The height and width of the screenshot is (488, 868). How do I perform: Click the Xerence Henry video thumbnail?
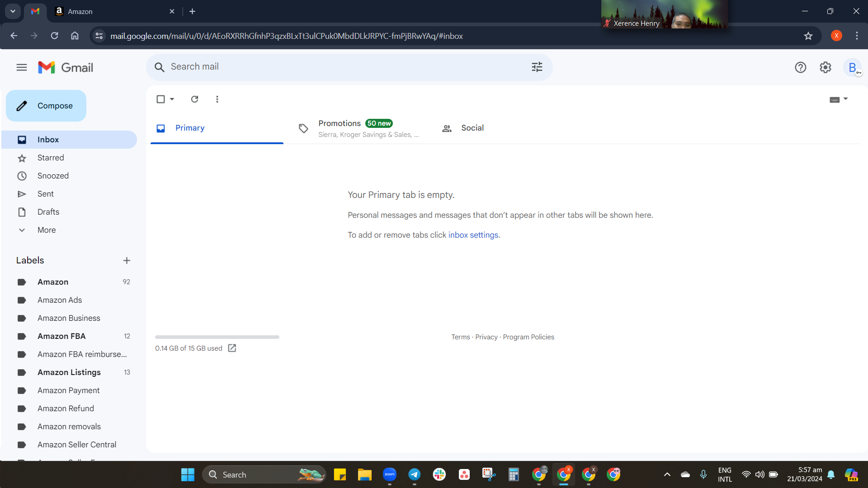665,14
